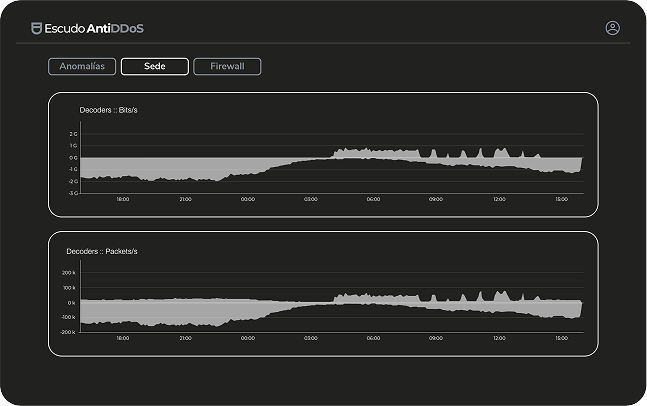Viewport: 647px width, 406px height.
Task: Click the Escudo shield logo icon
Action: [37, 28]
